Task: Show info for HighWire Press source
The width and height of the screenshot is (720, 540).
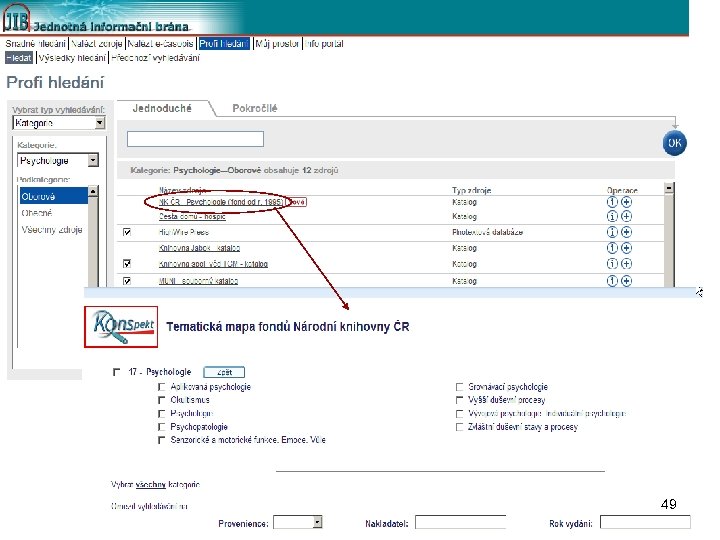Action: click(612, 232)
